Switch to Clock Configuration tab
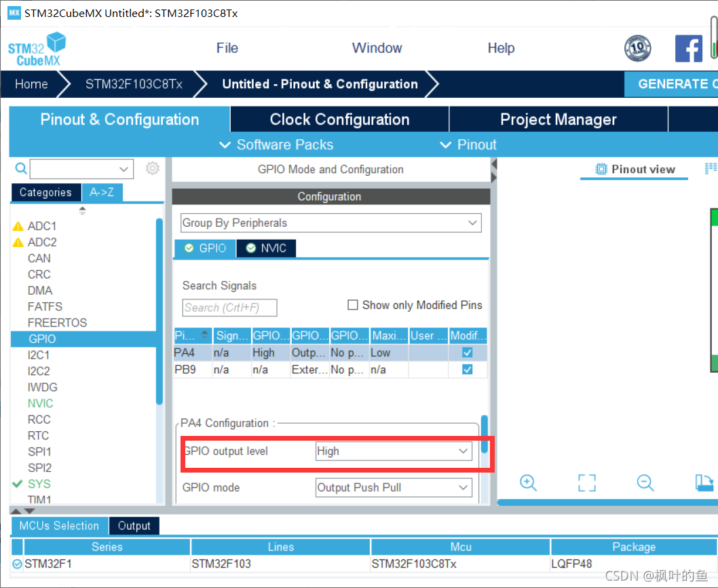Viewport: 718px width, 588px height. 339,120
